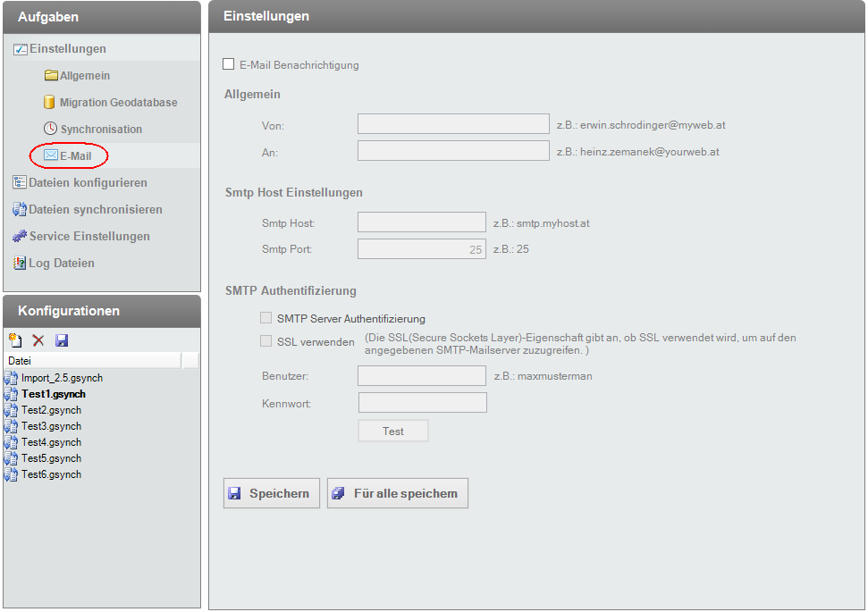Enable SSL verwenden option
The image size is (868, 612).
pyautogui.click(x=265, y=339)
